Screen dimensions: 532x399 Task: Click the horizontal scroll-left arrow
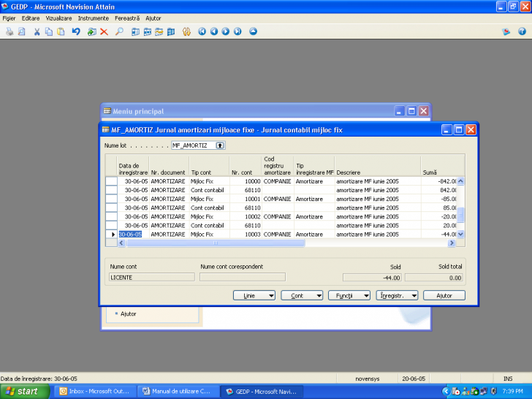click(121, 243)
